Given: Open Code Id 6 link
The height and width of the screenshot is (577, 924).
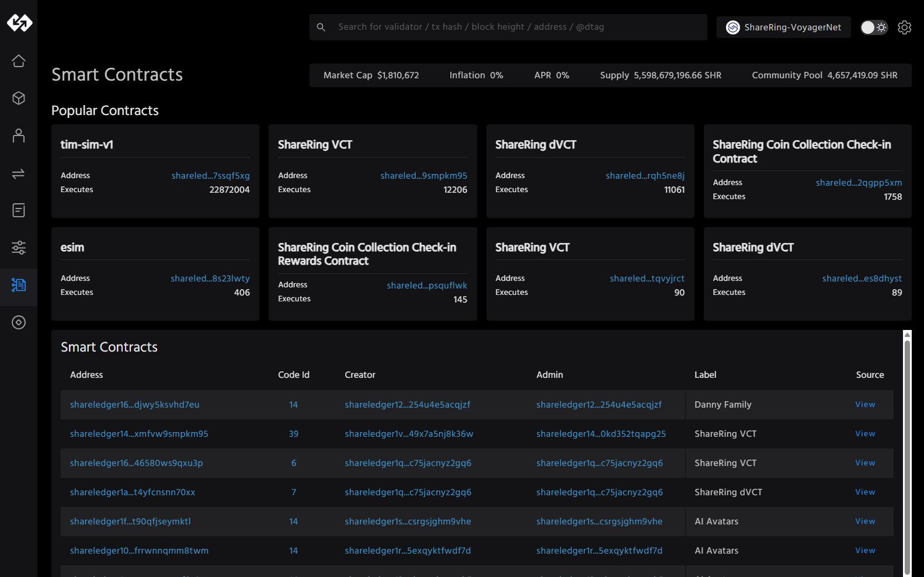Looking at the screenshot, I should pyautogui.click(x=294, y=463).
